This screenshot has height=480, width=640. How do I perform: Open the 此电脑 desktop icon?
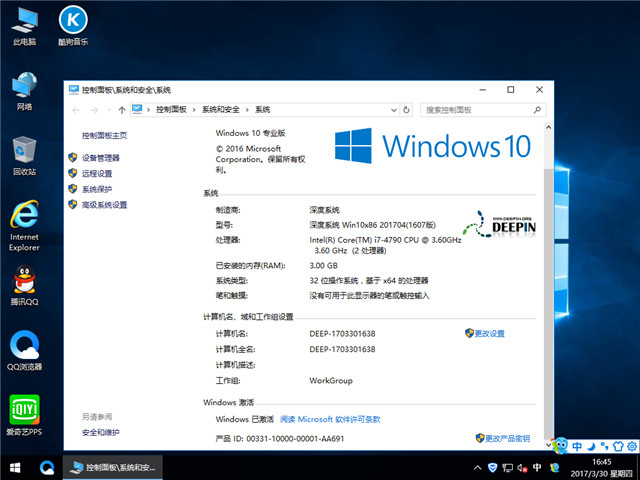pos(24,26)
